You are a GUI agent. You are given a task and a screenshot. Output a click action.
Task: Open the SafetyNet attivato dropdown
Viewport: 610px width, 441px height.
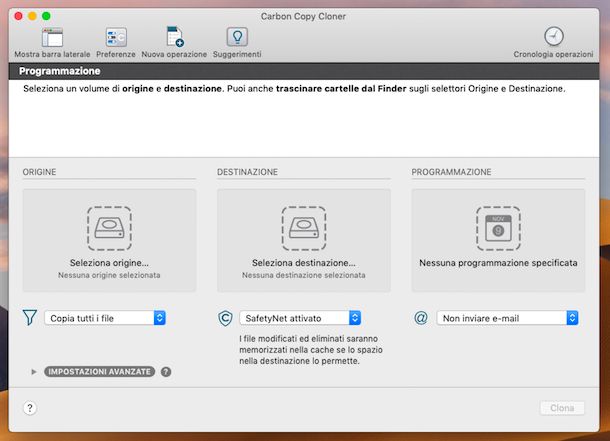pos(300,318)
